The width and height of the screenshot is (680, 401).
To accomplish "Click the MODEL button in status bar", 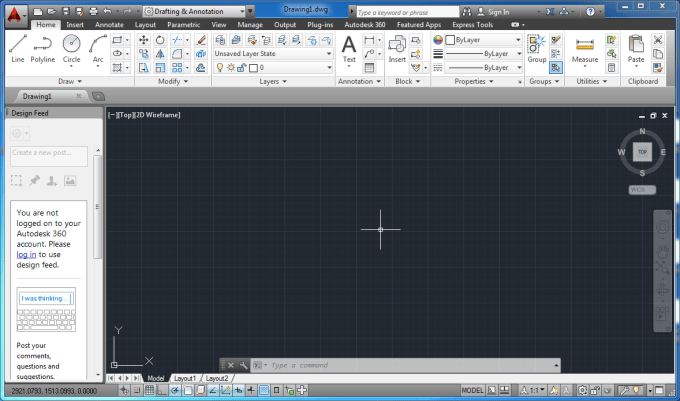I will [x=472, y=391].
